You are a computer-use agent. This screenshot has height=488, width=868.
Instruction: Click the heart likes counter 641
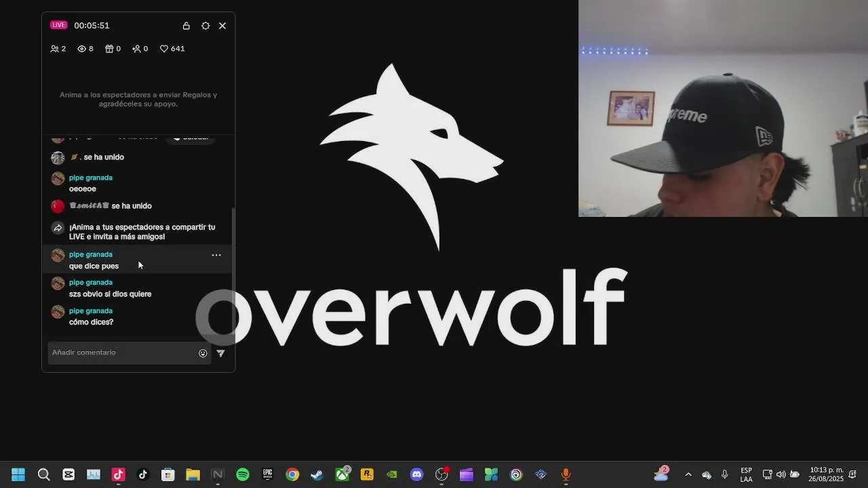click(x=172, y=49)
